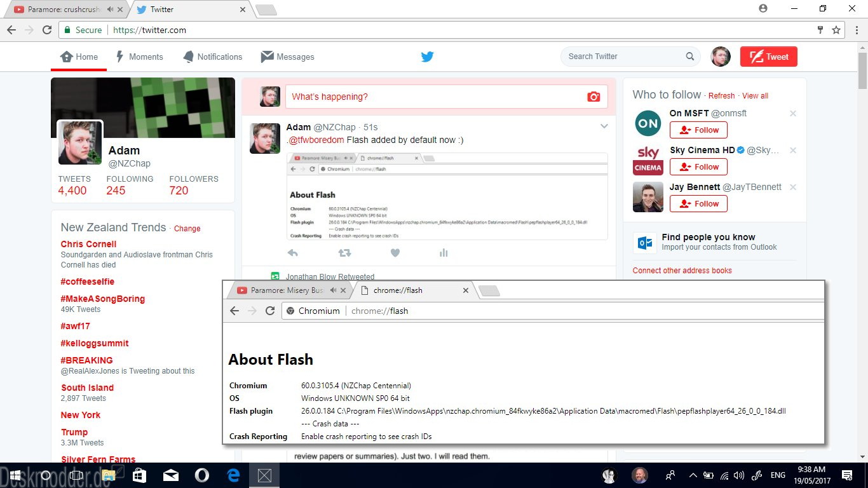868x488 pixels.
Task: Open the Moments tab
Action: pos(139,57)
